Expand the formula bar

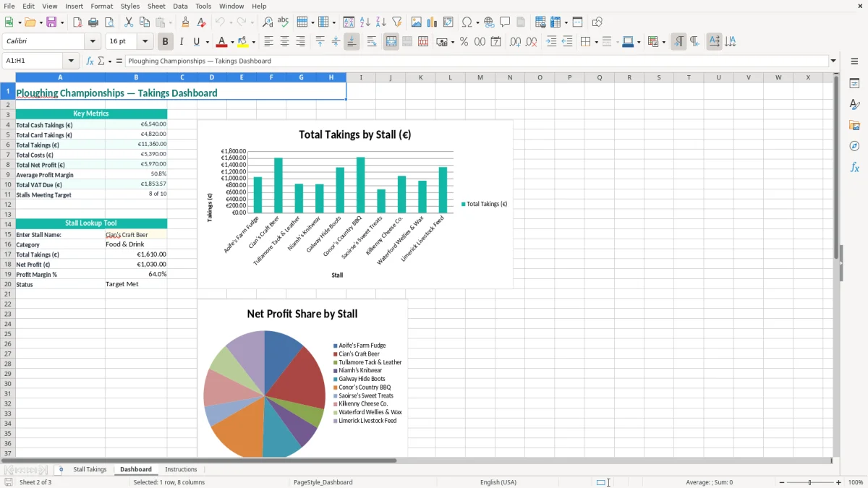833,61
